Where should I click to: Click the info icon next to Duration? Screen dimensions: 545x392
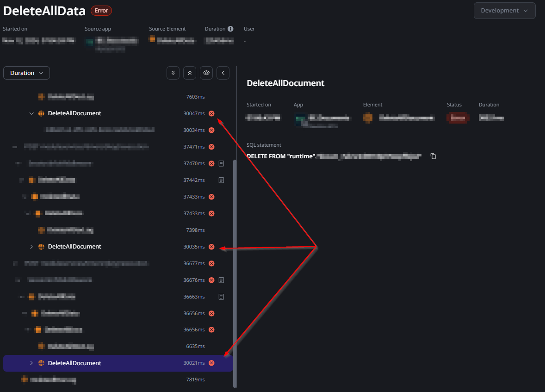tap(230, 29)
